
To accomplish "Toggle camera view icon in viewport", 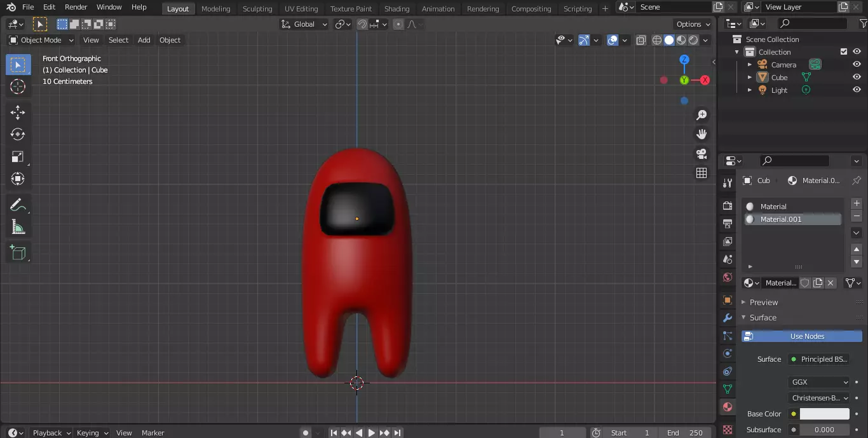I will [x=702, y=154].
